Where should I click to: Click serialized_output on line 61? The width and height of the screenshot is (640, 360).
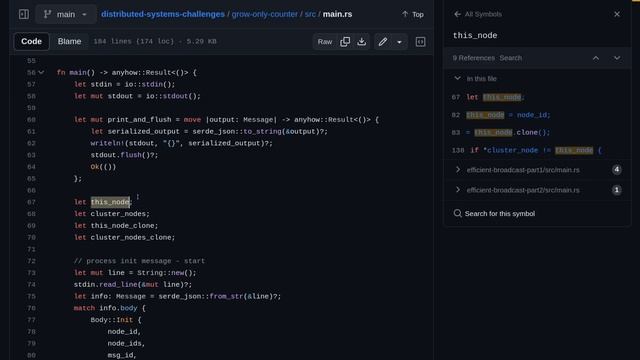(x=143, y=131)
